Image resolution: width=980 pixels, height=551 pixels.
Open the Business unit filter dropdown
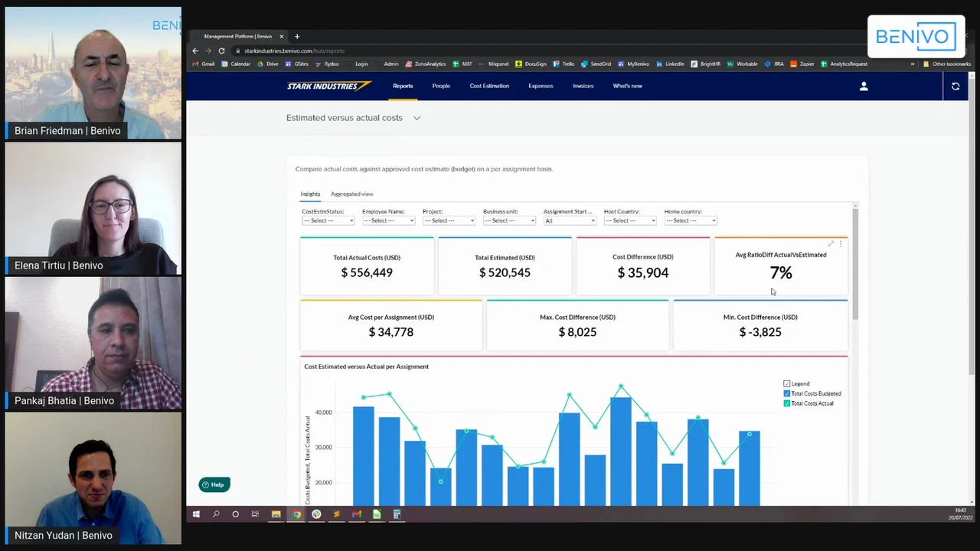coord(509,220)
